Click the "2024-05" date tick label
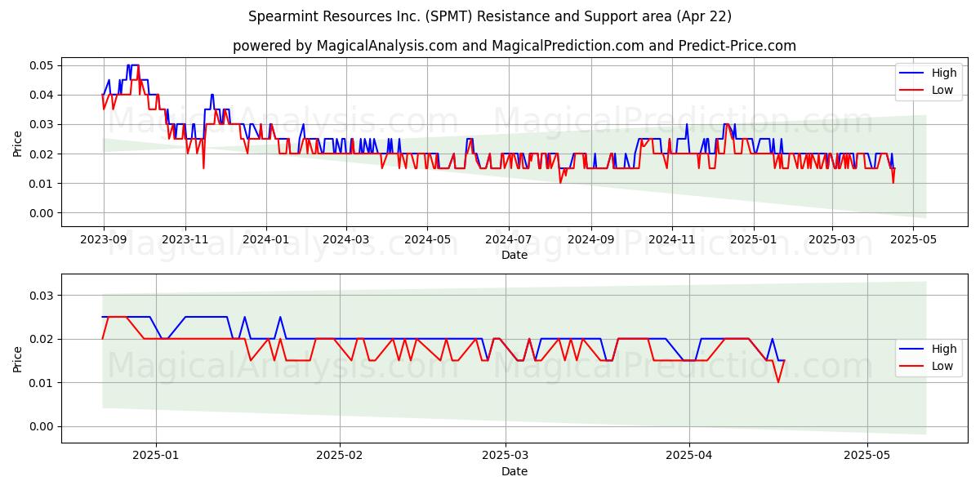 coord(428,239)
